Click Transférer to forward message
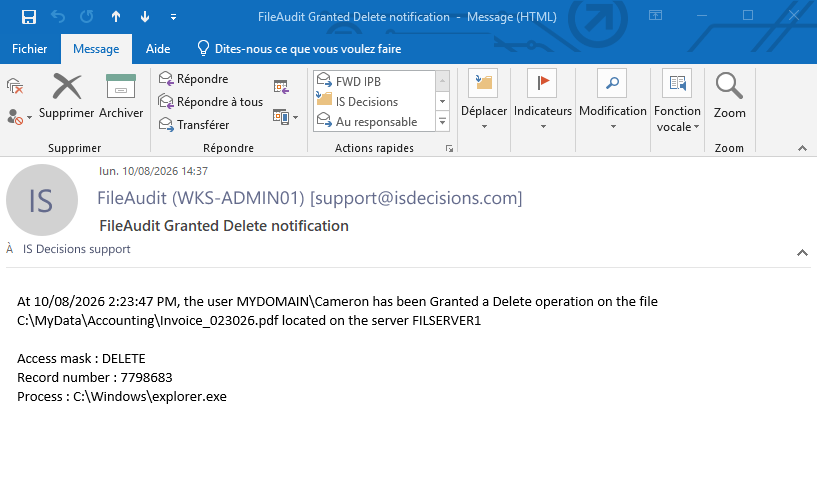 194,125
